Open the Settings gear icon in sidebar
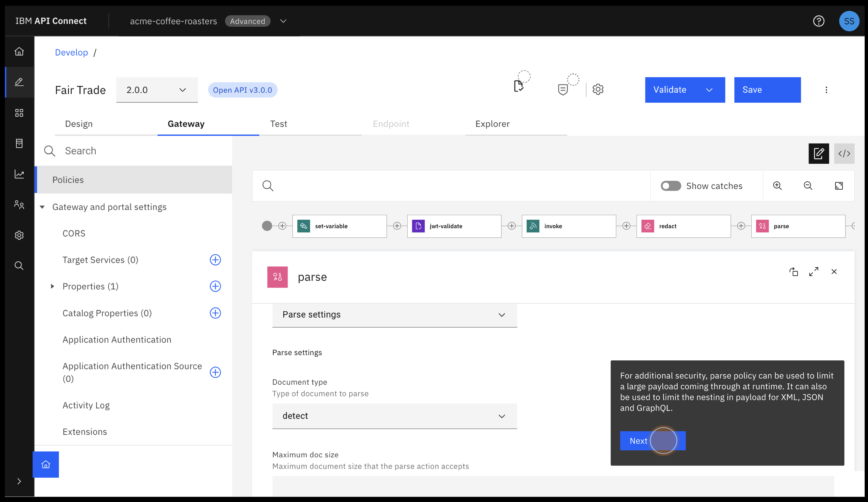Image resolution: width=868 pixels, height=502 pixels. pos(19,235)
